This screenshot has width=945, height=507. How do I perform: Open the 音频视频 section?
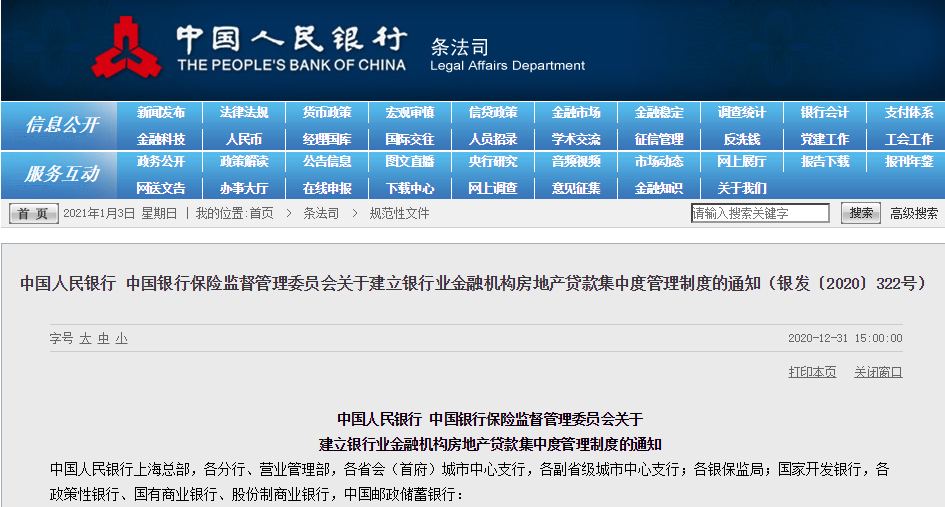pos(576,162)
